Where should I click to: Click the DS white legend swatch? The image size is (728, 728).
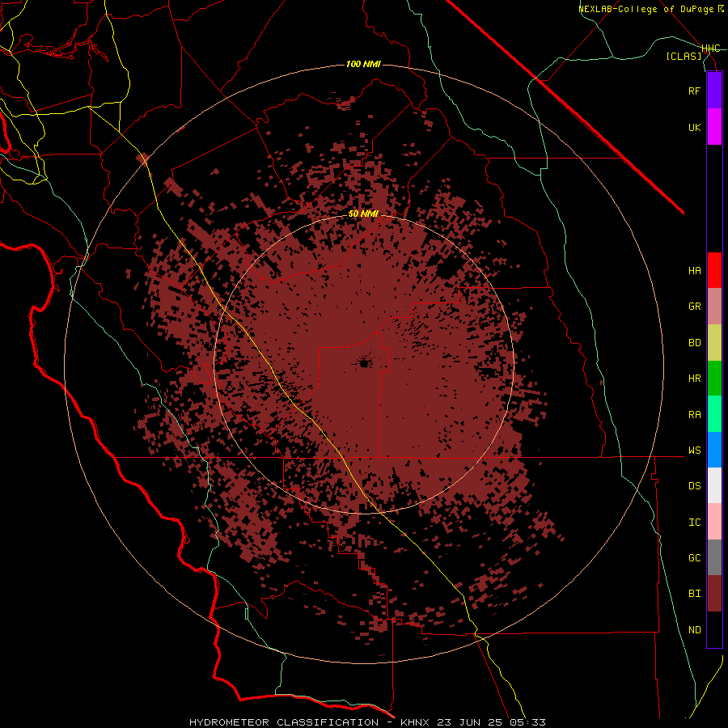click(714, 485)
